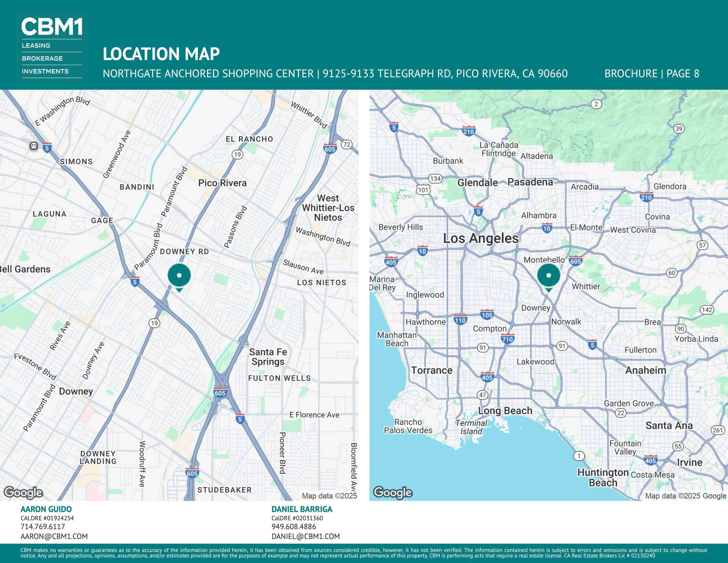The image size is (728, 563).
Task: Click Interstate 710 shield near Compton
Action: pyautogui.click(x=507, y=339)
